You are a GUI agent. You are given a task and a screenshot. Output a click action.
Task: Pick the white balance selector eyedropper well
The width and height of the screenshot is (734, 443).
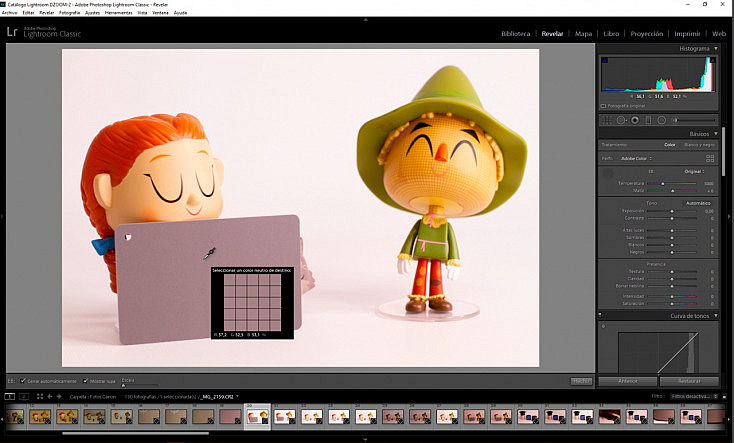click(x=608, y=174)
